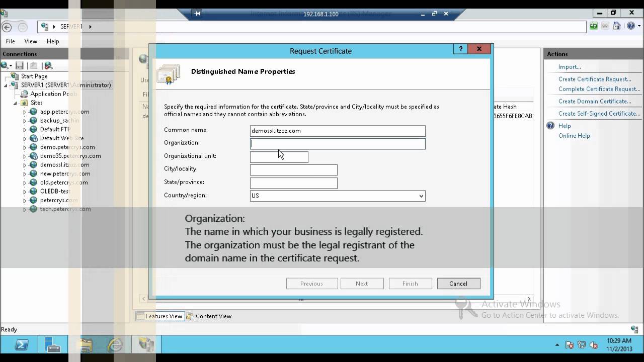Click the Delete Connection icon in Connections toolbar
The width and height of the screenshot is (644, 362).
click(48, 65)
